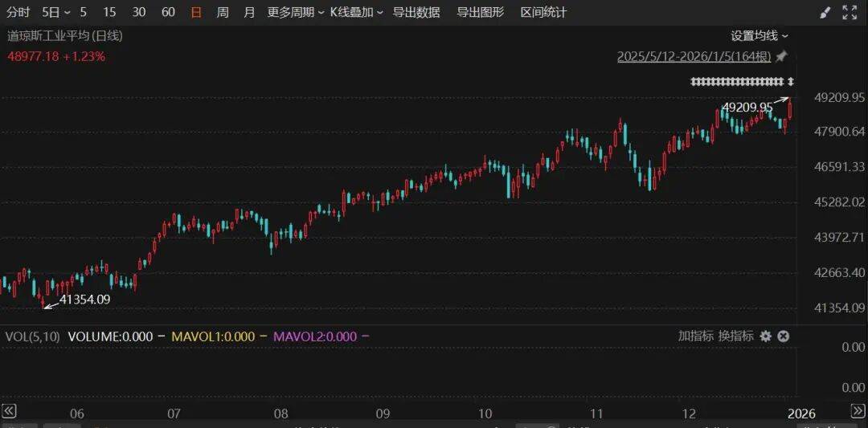This screenshot has height=428, width=868.
Task: Open the 更多周期 dropdown
Action: (x=296, y=12)
